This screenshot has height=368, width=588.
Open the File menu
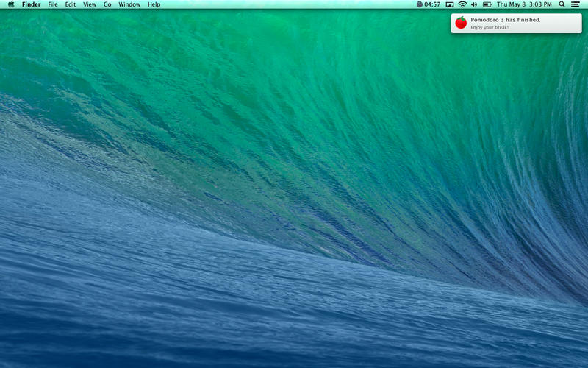coord(53,4)
